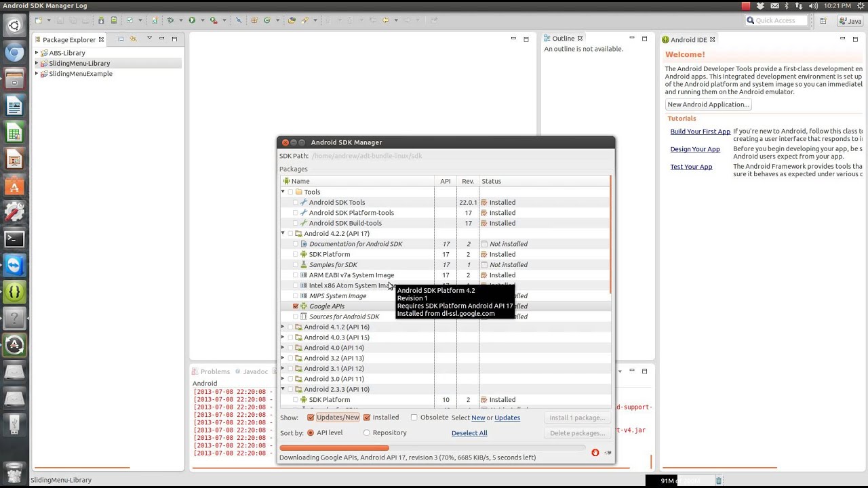Check the Documentation for Android SDK checkbox
Viewport: 868px width, 488px height.
[296, 244]
